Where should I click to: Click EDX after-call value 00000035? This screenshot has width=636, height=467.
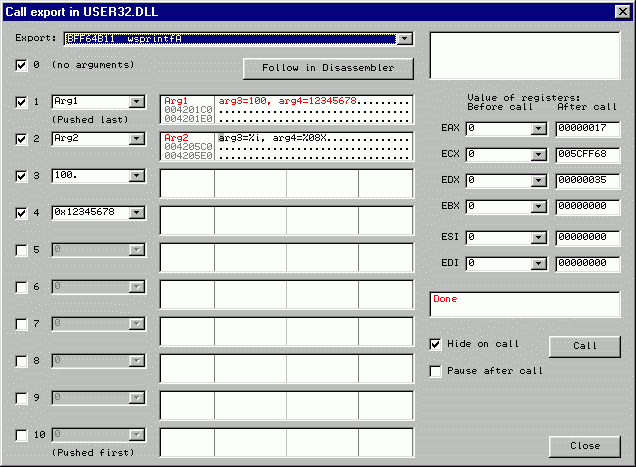[x=588, y=181]
